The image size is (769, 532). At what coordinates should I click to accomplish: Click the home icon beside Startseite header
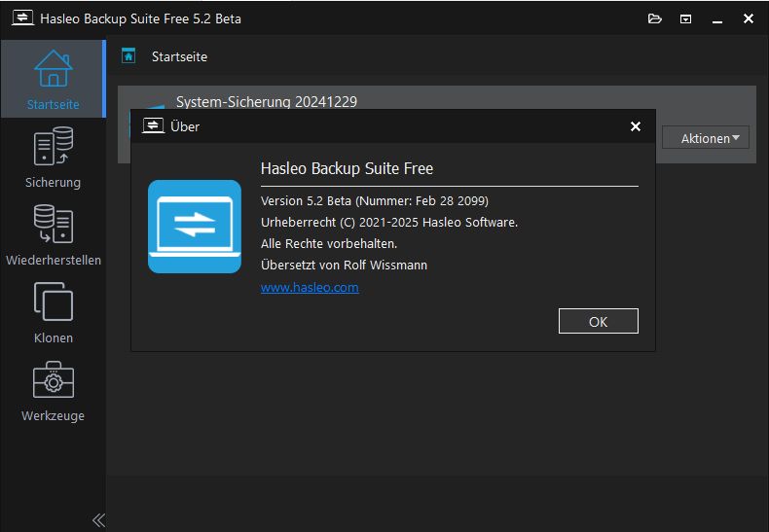point(128,55)
